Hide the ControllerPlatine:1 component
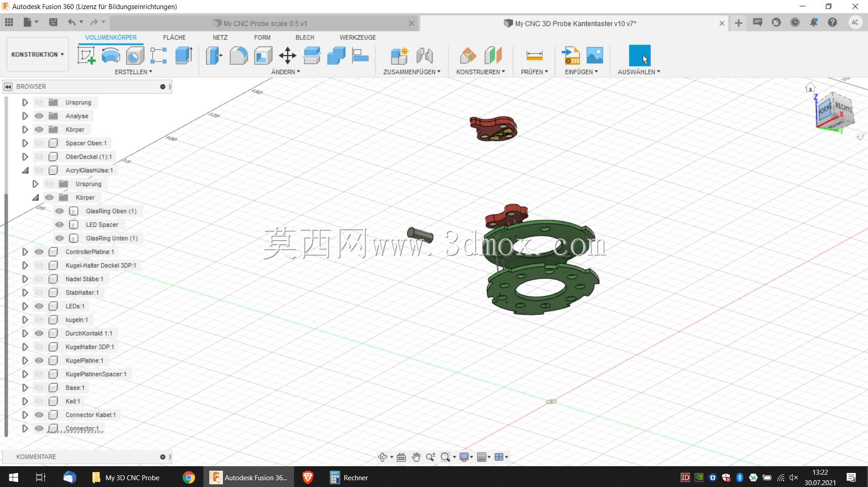This screenshot has height=487, width=868. 39,252
